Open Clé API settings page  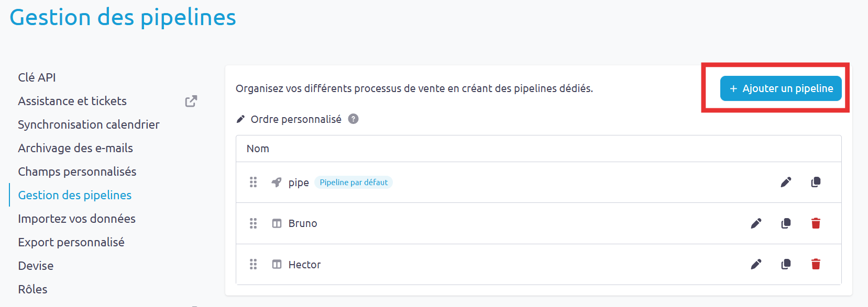tap(37, 77)
